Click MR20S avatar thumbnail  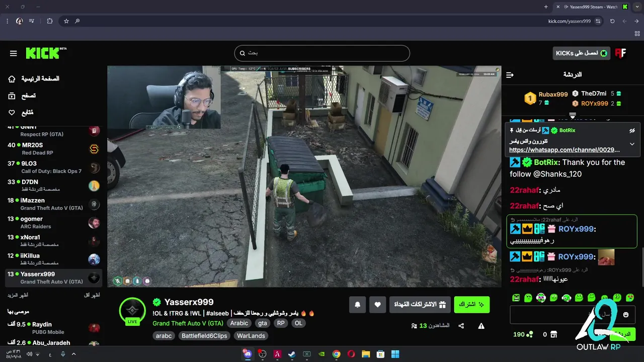coord(94,149)
